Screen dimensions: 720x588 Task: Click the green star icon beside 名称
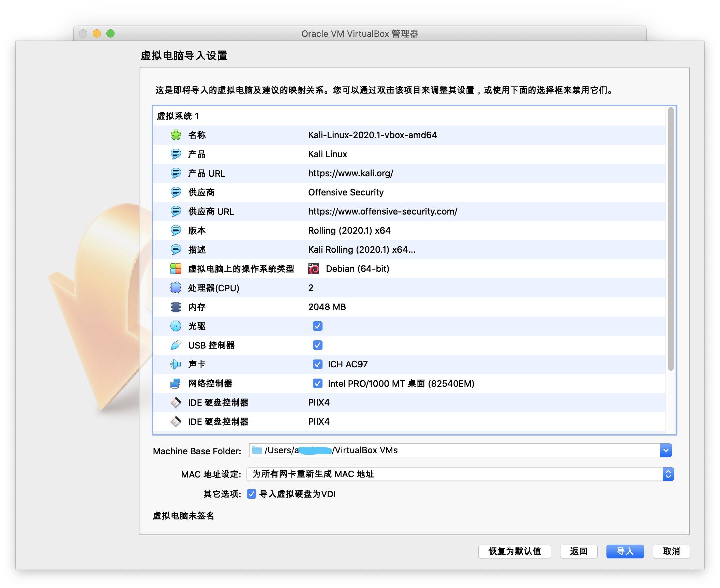tap(176, 135)
